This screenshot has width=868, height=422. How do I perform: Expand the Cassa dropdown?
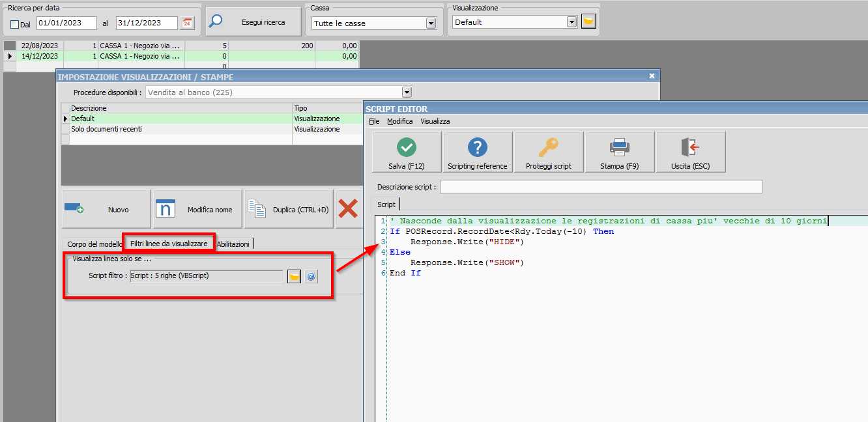coord(430,23)
